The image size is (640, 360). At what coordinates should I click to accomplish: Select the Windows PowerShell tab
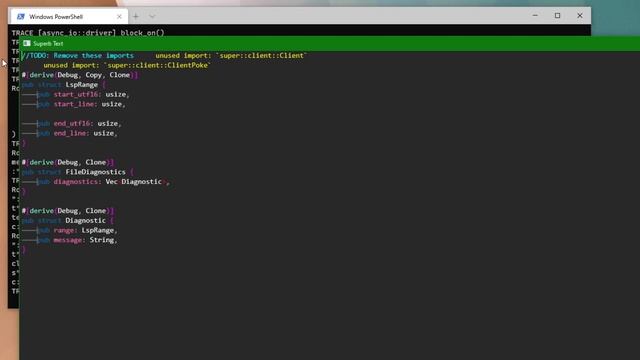coord(69,17)
